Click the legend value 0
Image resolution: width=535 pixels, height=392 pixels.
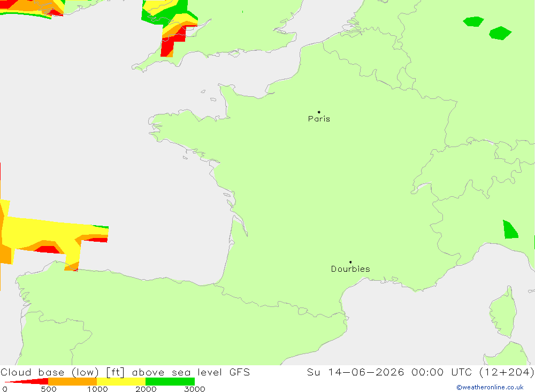(5, 389)
